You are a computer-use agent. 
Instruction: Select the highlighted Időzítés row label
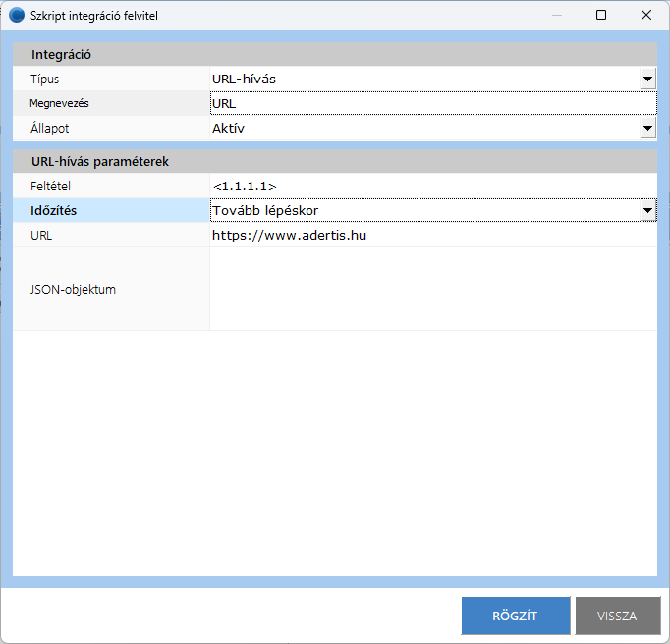point(54,210)
